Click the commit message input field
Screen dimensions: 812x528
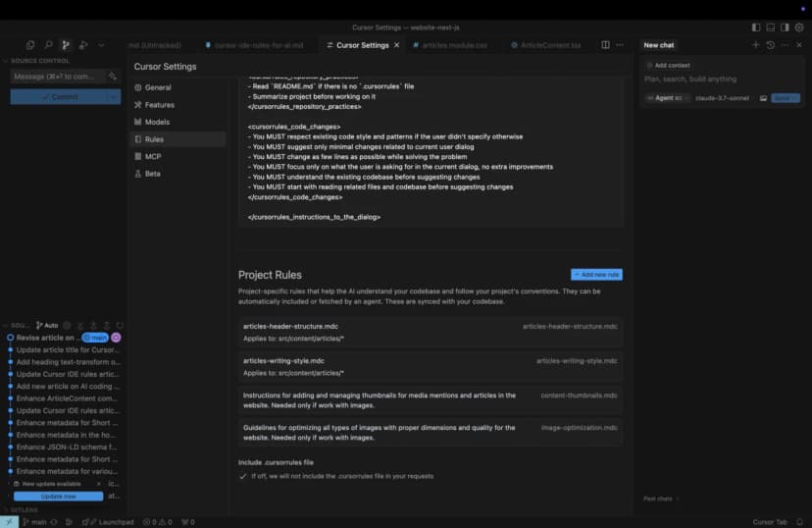pyautogui.click(x=54, y=76)
